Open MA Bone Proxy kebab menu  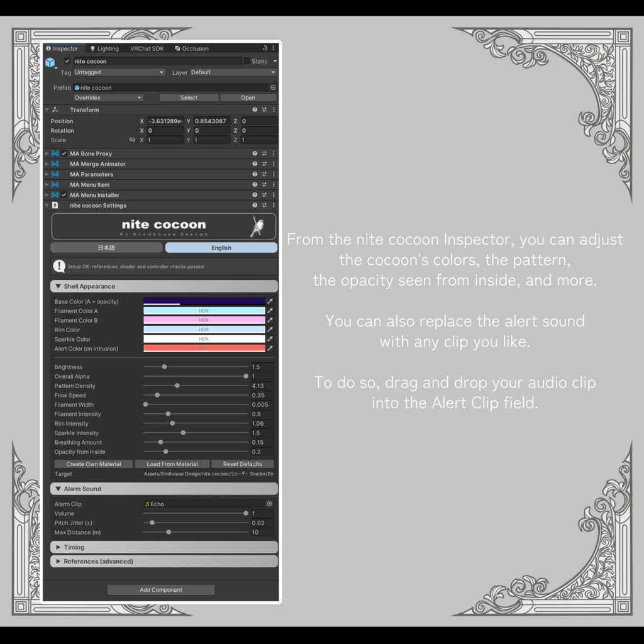[x=274, y=153]
